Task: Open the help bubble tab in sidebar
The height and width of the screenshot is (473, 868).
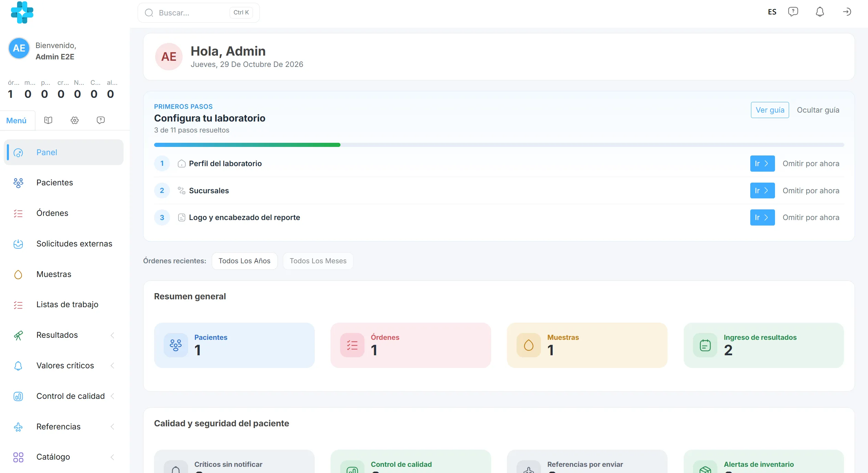Action: pyautogui.click(x=101, y=120)
